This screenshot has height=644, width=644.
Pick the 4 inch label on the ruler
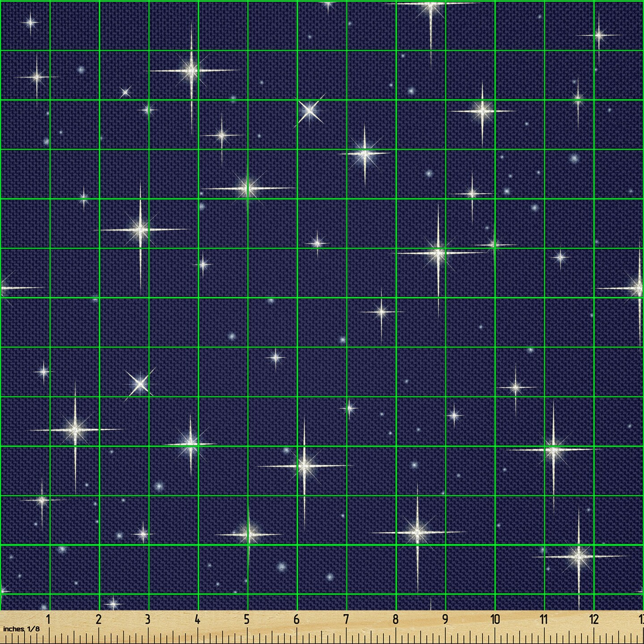197,619
